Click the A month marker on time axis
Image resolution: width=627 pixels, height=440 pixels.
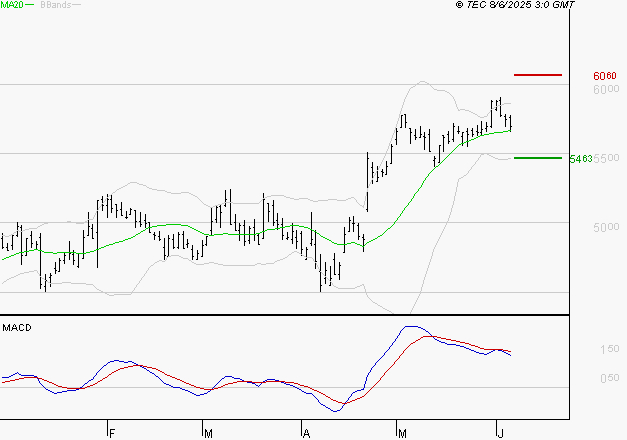click(306, 432)
